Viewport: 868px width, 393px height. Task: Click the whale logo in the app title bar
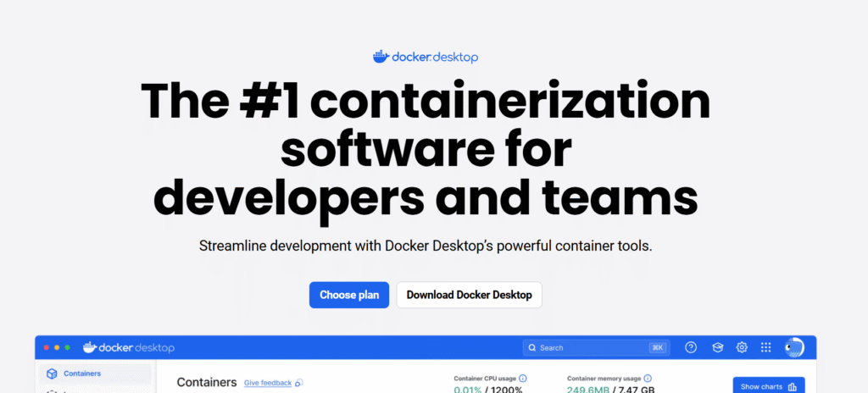[91, 347]
